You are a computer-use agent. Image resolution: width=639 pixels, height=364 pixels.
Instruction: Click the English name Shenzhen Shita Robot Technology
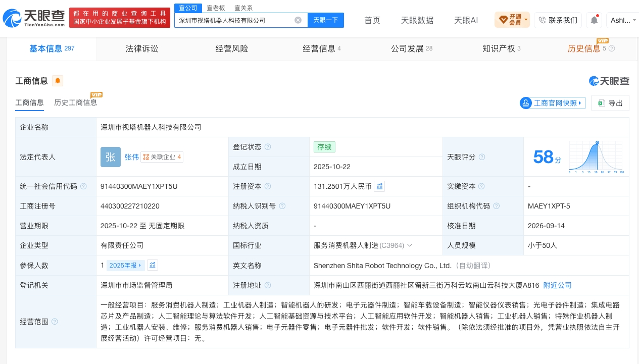382,266
